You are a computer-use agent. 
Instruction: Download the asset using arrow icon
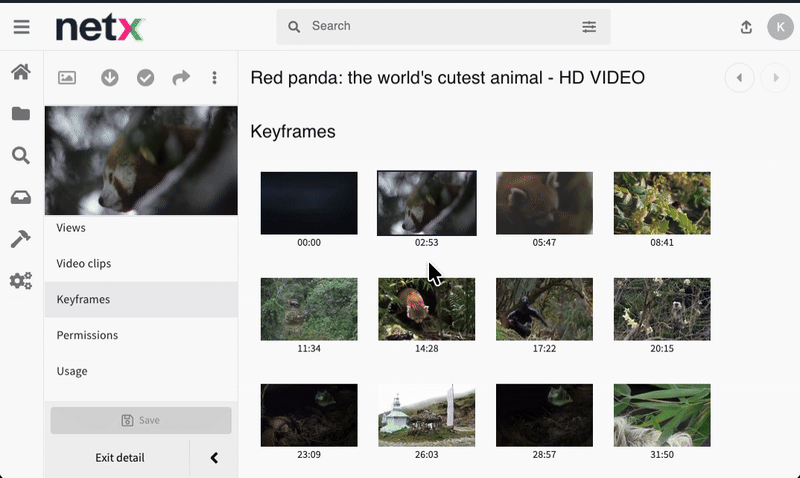110,78
